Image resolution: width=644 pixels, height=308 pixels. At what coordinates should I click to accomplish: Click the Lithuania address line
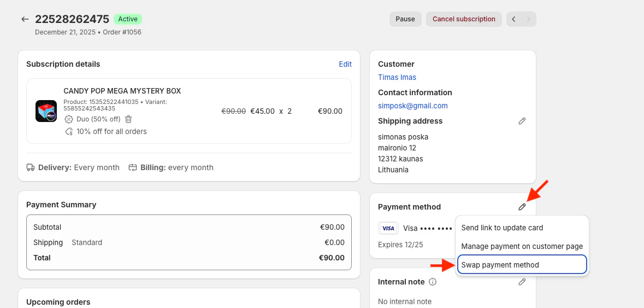(x=393, y=170)
